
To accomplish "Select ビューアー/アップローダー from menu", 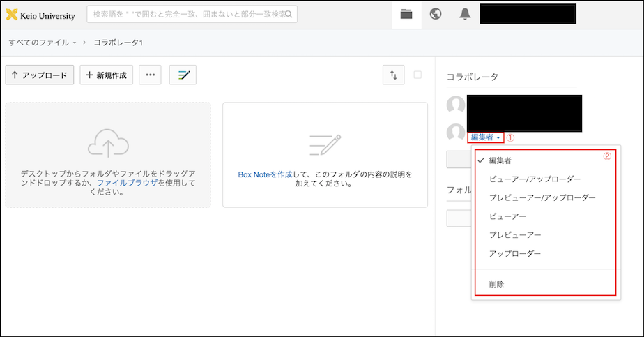I will coord(535,179).
